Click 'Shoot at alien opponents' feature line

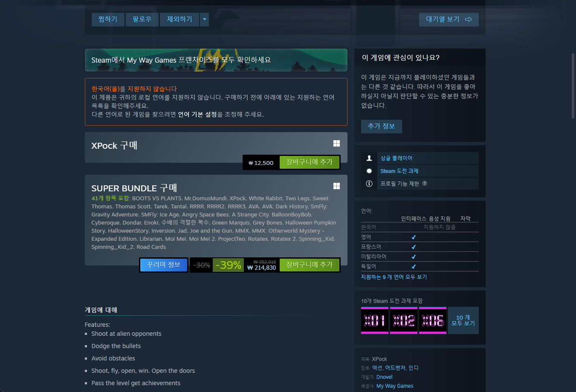click(126, 334)
